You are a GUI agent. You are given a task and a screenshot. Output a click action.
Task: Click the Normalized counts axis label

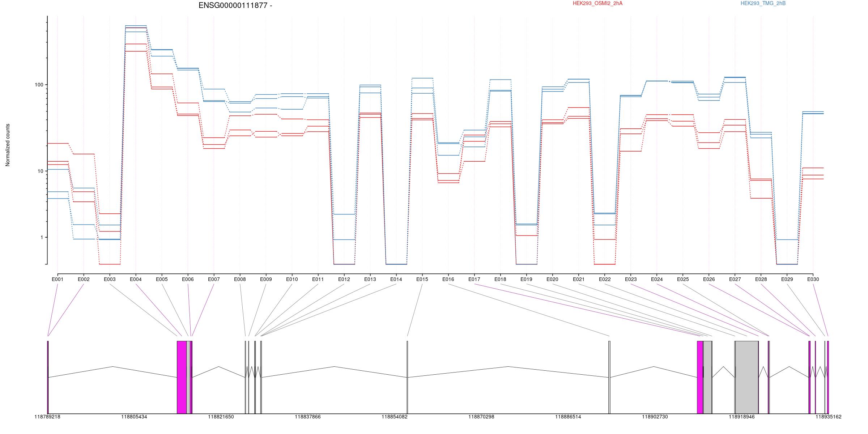pos(8,145)
